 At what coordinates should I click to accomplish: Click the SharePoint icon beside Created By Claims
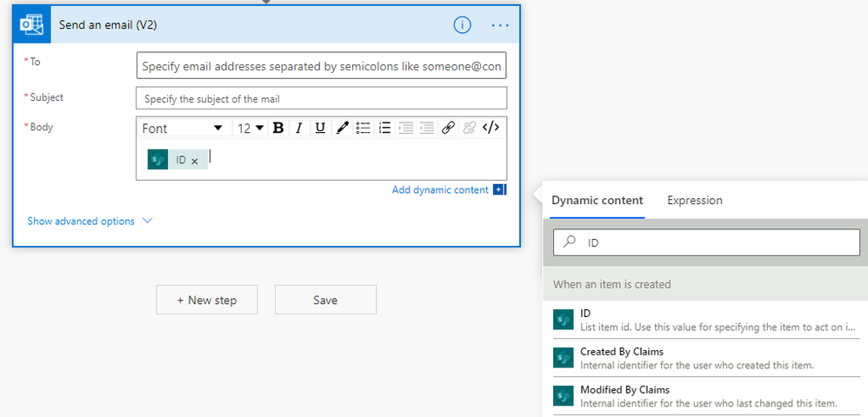[x=563, y=358]
